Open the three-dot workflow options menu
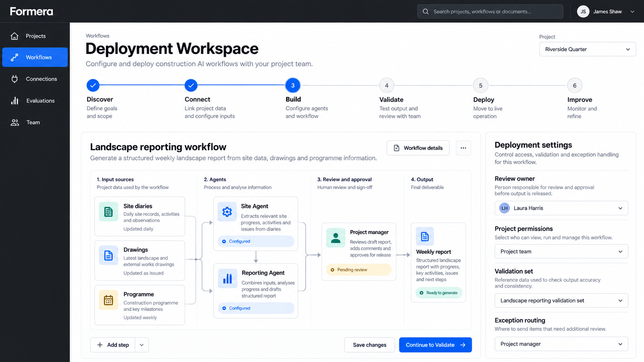Screen dimensions: 644x362 pos(463,148)
